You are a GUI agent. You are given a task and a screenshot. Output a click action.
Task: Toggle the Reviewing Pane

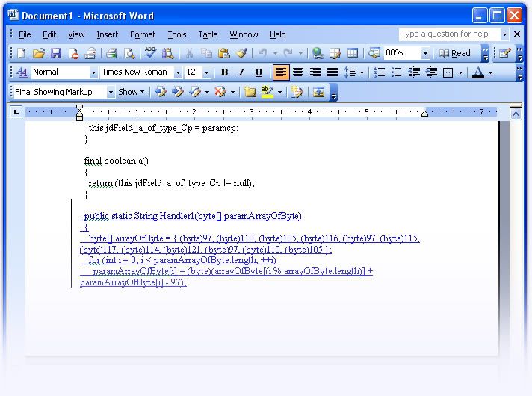click(x=318, y=92)
